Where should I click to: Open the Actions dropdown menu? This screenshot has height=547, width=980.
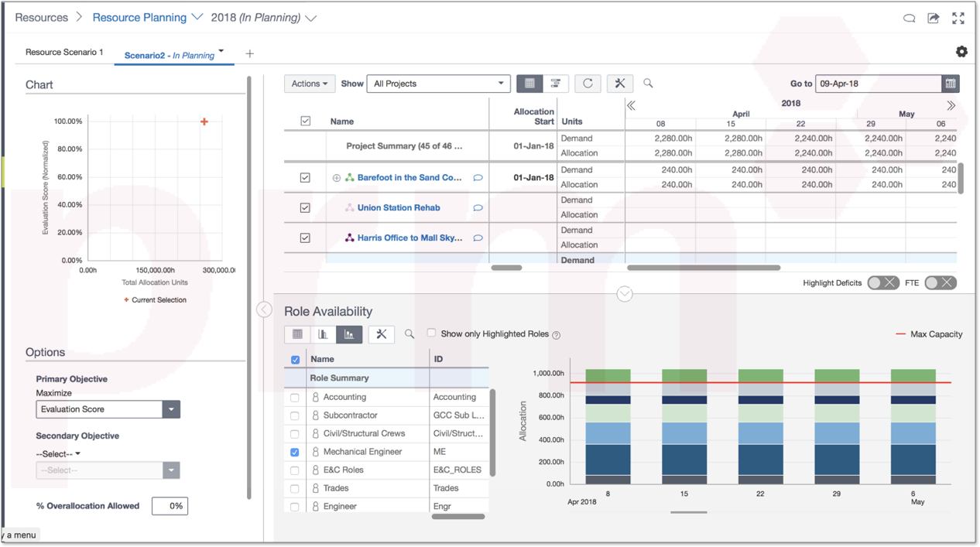[309, 84]
